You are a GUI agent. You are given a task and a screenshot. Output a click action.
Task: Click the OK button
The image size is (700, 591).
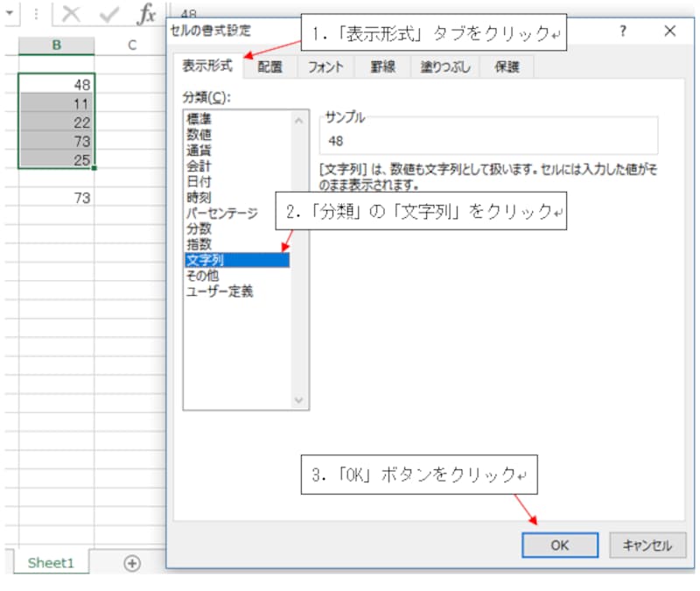(560, 545)
